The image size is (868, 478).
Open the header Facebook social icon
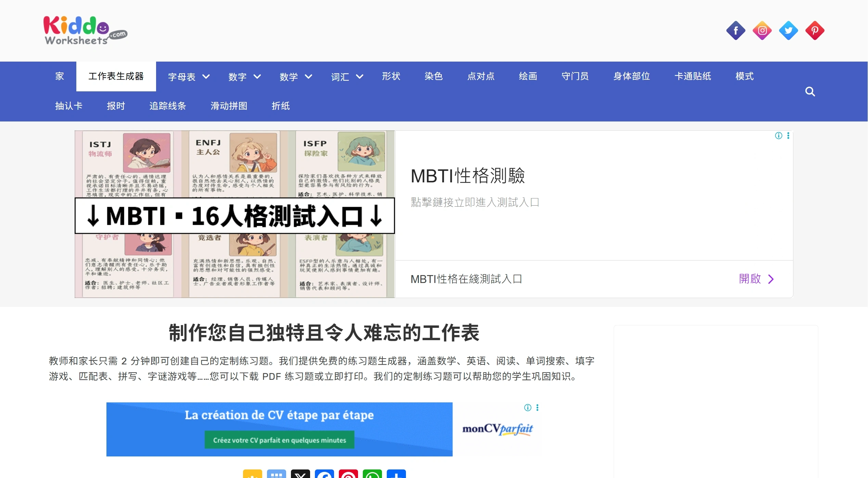tap(736, 31)
